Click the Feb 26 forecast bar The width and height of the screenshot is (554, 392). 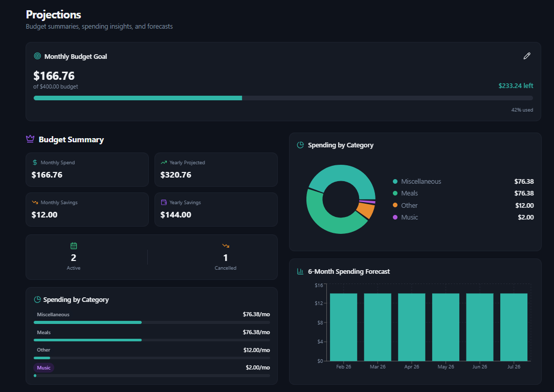pos(343,327)
